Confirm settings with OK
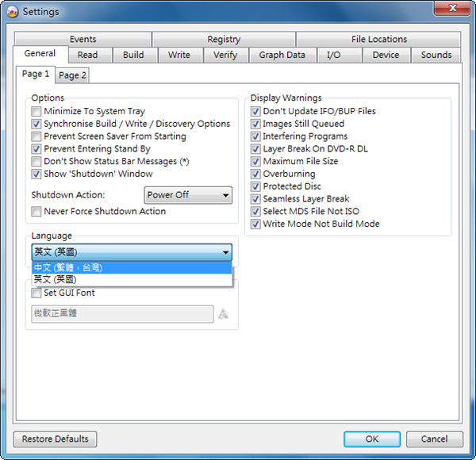Image resolution: width=476 pixels, height=460 pixels. tap(372, 439)
